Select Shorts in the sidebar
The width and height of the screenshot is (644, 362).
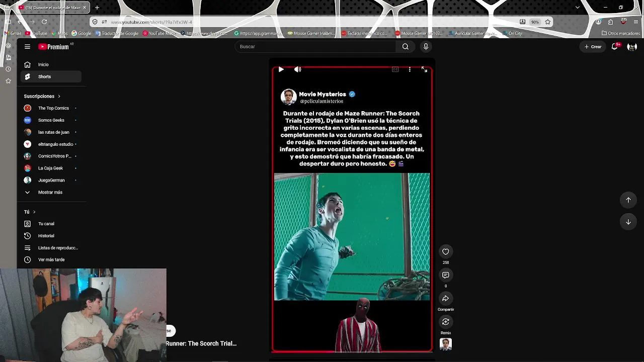[51, 76]
